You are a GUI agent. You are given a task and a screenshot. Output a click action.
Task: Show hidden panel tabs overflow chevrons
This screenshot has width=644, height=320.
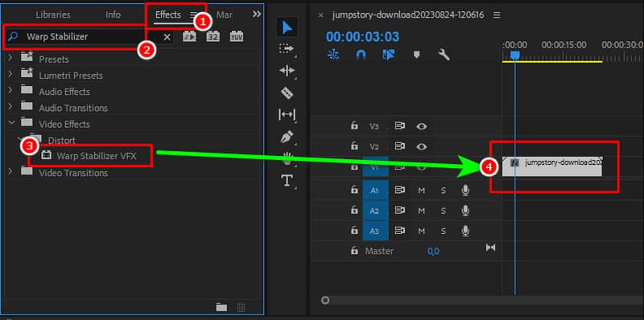(257, 14)
